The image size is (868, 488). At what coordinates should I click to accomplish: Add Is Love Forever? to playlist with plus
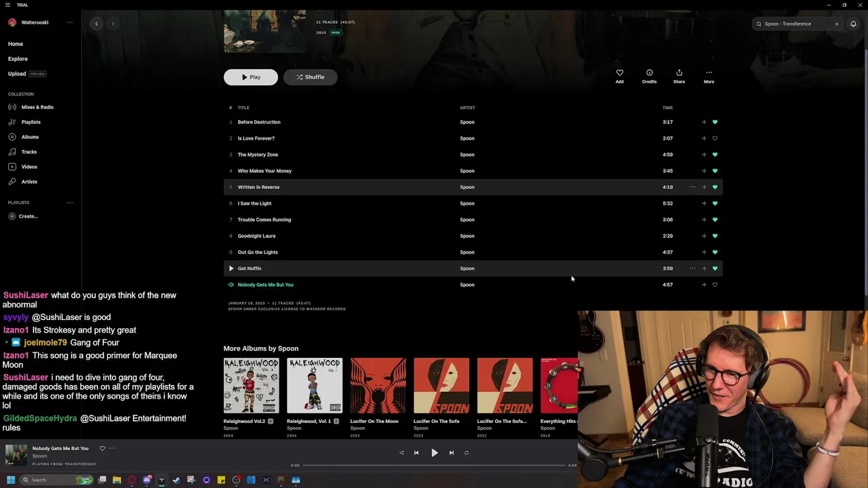704,138
